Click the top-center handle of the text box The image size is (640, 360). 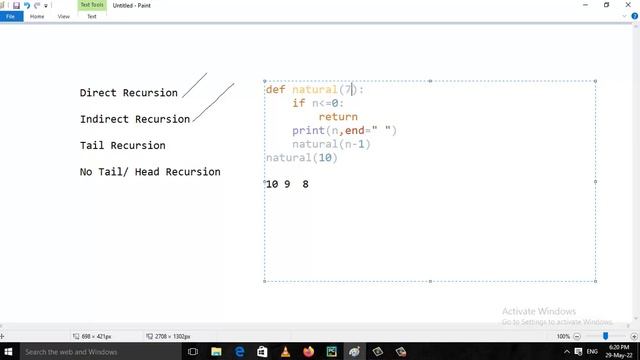(430, 81)
